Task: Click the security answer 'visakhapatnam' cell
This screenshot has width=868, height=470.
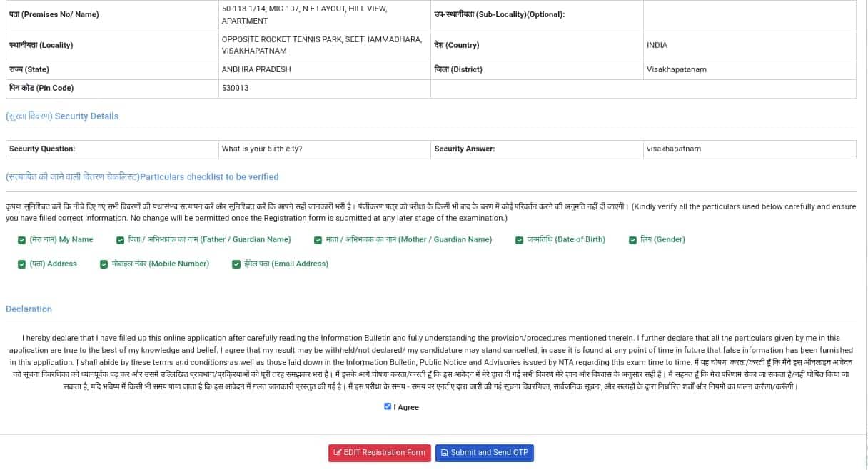Action: [x=673, y=149]
